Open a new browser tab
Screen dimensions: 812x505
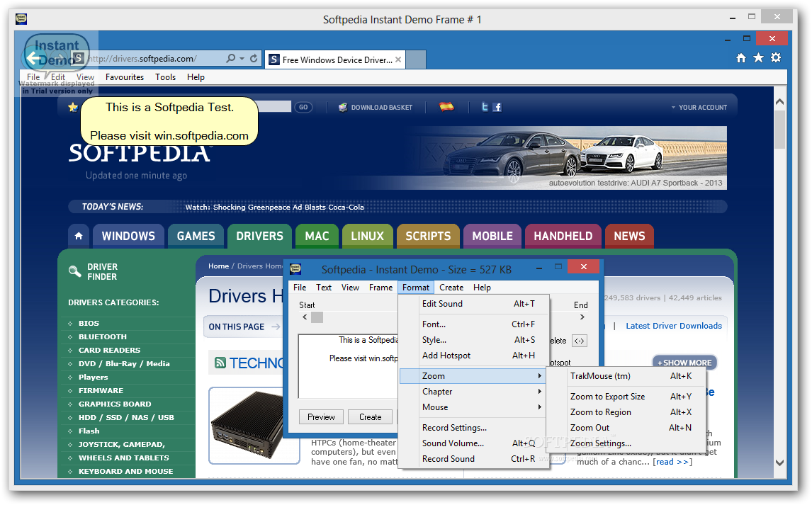click(x=415, y=59)
